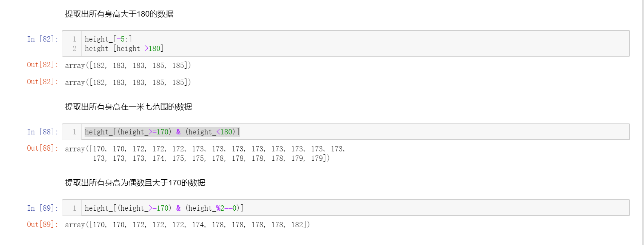Click the Out[89] output prompt
The image size is (644, 245).
[42, 225]
